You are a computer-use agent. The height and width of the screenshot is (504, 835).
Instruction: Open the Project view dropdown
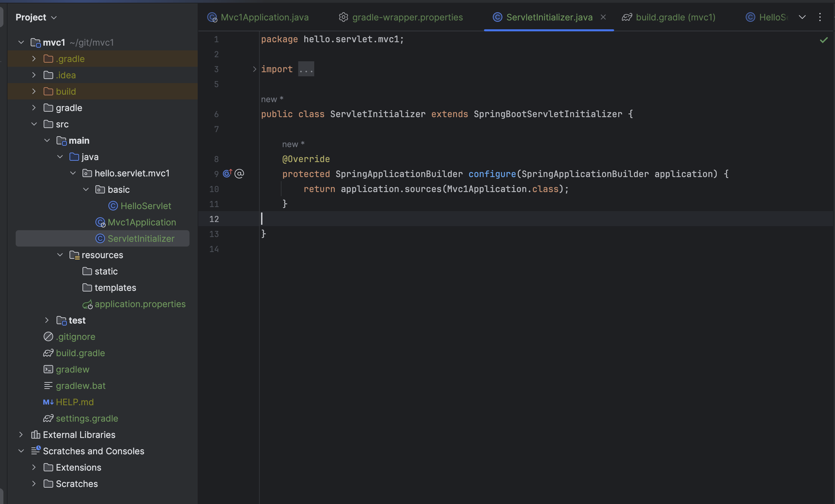(x=54, y=17)
